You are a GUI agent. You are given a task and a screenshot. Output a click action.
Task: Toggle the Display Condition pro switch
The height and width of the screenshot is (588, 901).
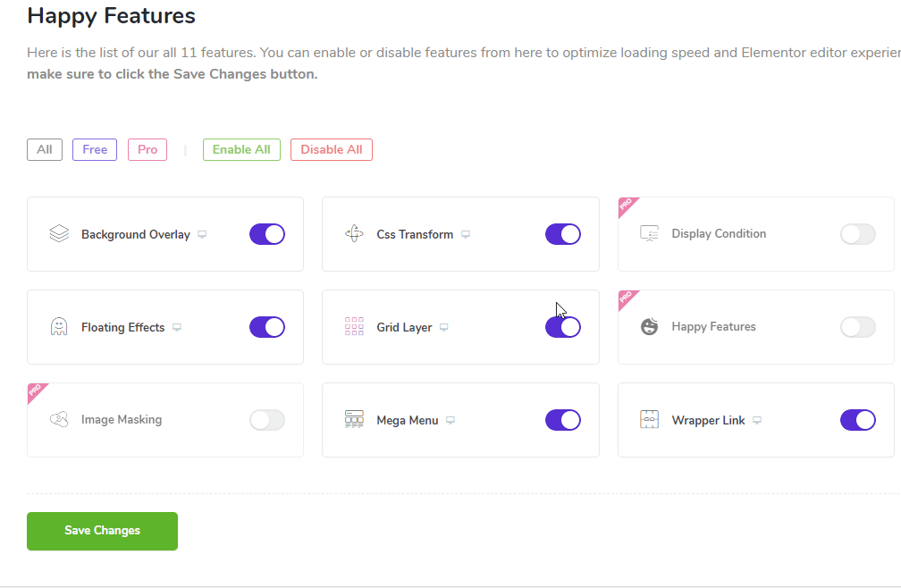click(x=858, y=234)
